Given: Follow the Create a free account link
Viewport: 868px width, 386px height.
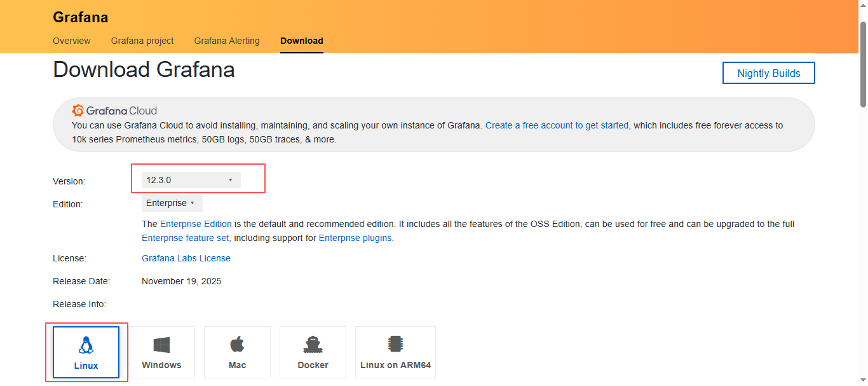Looking at the screenshot, I should (x=557, y=125).
